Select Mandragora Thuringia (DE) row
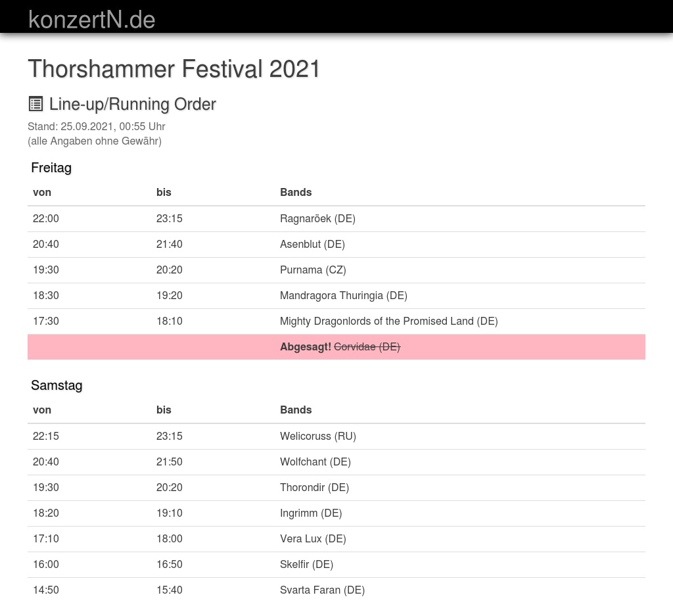The image size is (673, 616). coord(344,295)
